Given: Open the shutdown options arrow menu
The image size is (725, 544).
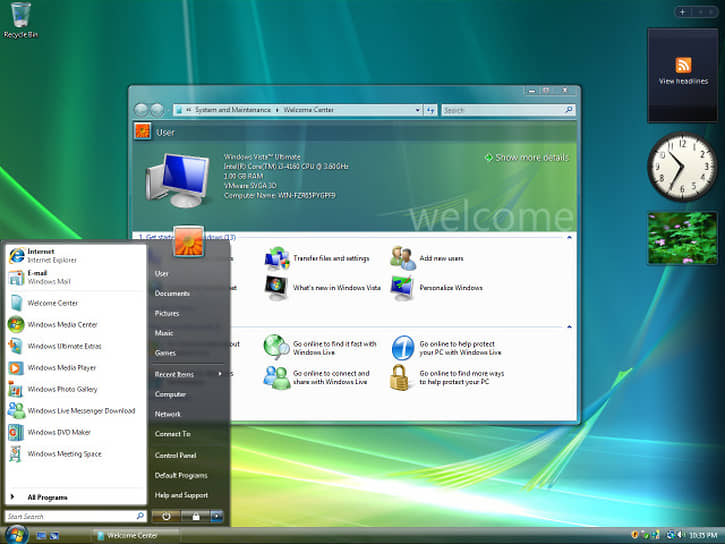Looking at the screenshot, I should tap(216, 516).
